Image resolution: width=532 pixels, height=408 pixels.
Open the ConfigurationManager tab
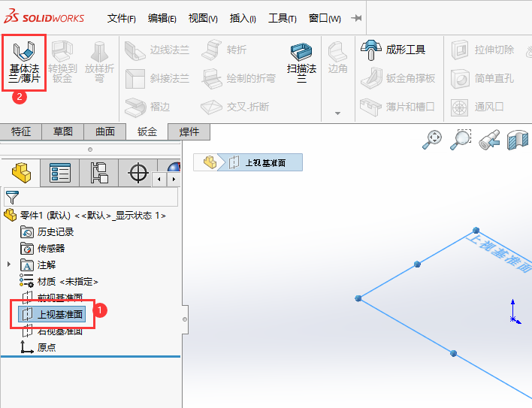(99, 173)
